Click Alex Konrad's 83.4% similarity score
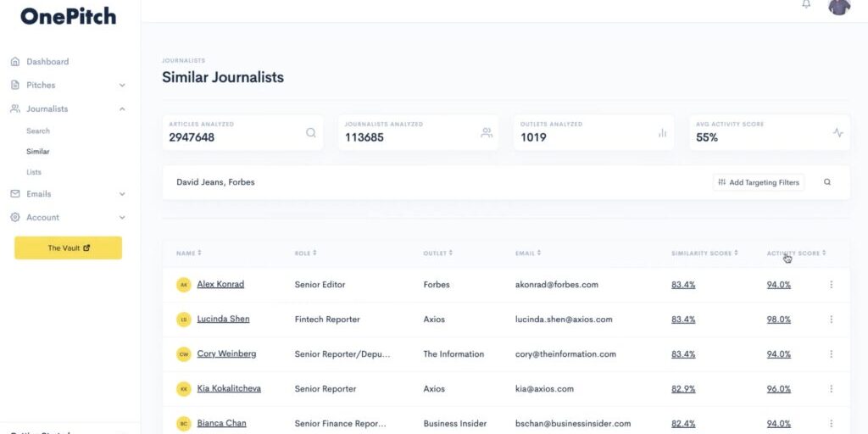This screenshot has height=434, width=868. [683, 285]
